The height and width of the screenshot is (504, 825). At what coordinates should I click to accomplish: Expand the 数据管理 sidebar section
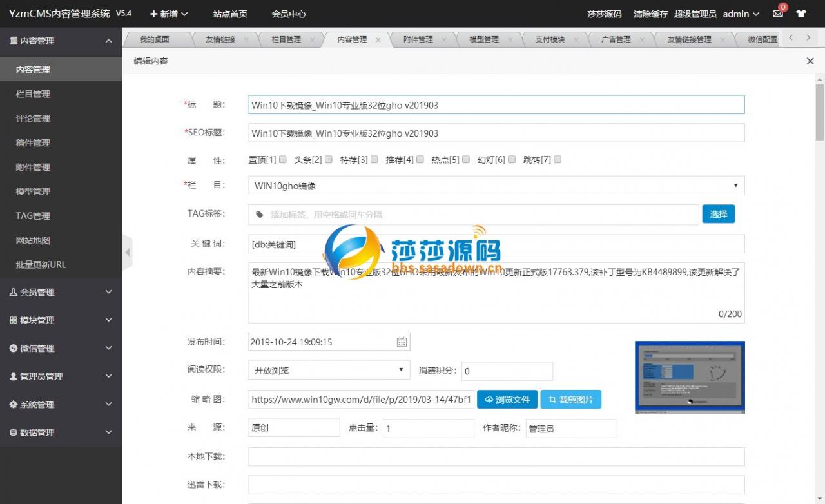point(61,432)
